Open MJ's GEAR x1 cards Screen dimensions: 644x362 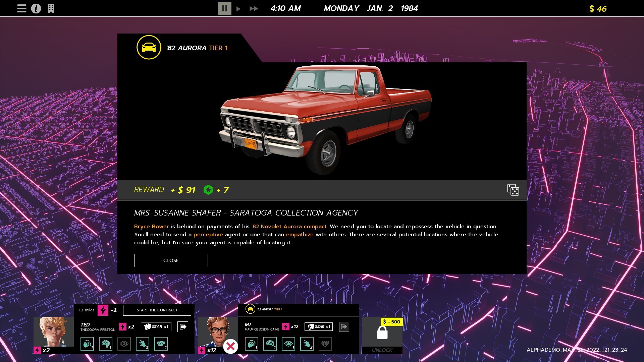(319, 326)
